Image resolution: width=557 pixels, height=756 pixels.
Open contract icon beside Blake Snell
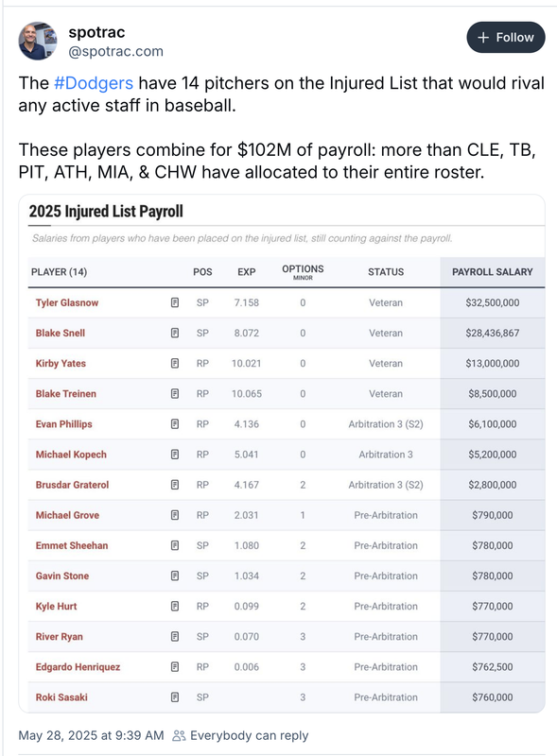[x=175, y=334]
